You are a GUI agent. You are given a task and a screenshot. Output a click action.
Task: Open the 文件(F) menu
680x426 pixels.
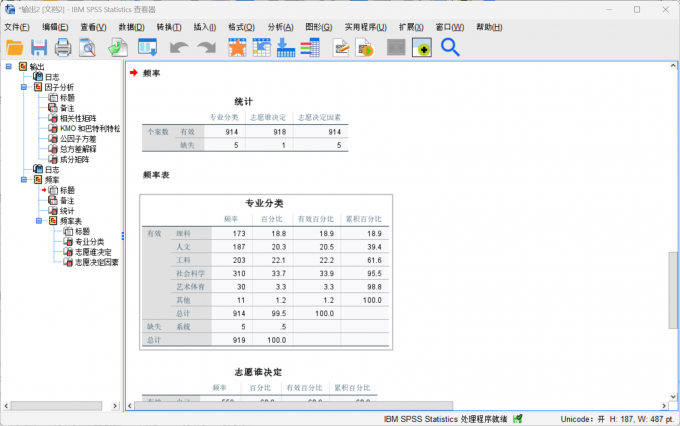[x=16, y=27]
